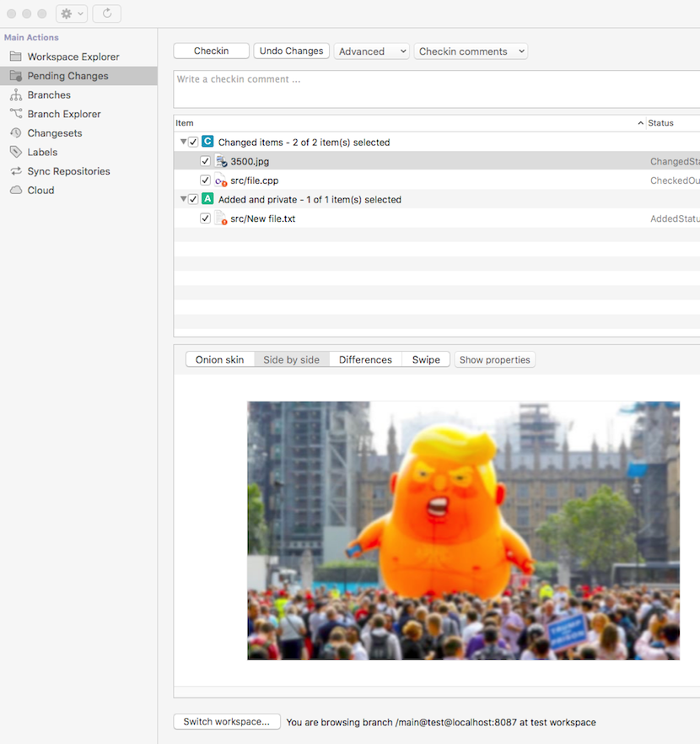Uncheck src/file.cpp from the pending changes
Image resolution: width=700 pixels, height=744 pixels.
(x=204, y=180)
